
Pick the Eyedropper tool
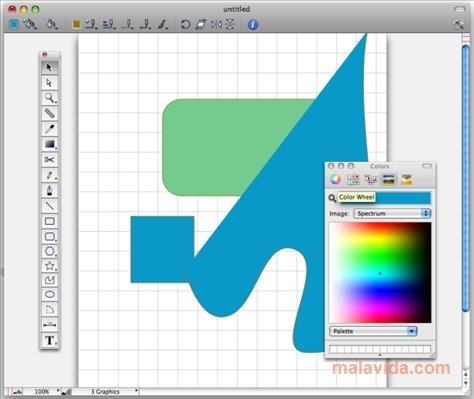(x=50, y=129)
